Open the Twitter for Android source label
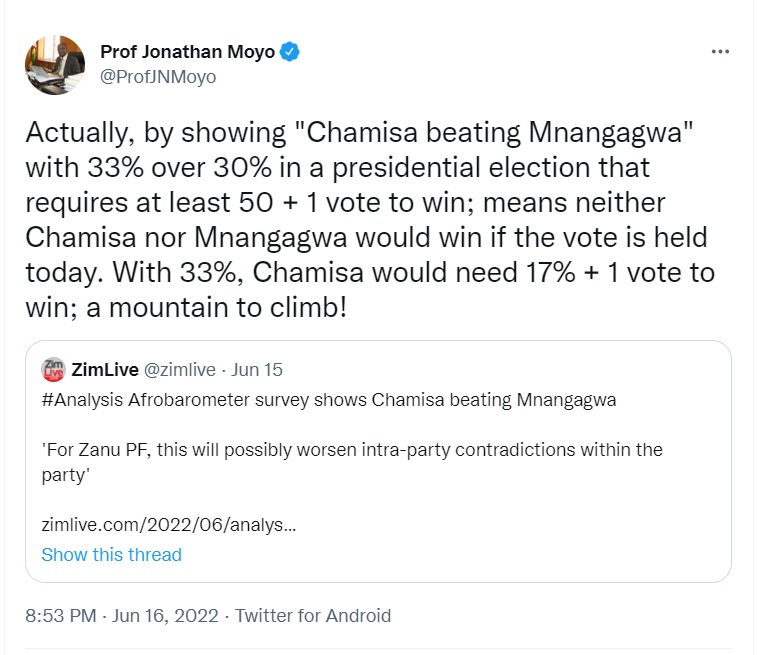Image resolution: width=757 pixels, height=655 pixels. tap(313, 615)
